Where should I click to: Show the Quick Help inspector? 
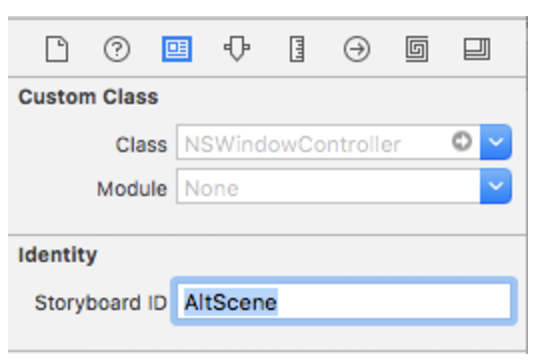click(117, 49)
